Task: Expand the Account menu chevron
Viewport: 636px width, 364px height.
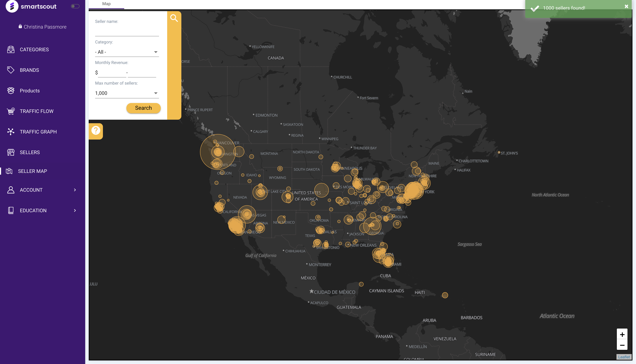Action: [75, 190]
